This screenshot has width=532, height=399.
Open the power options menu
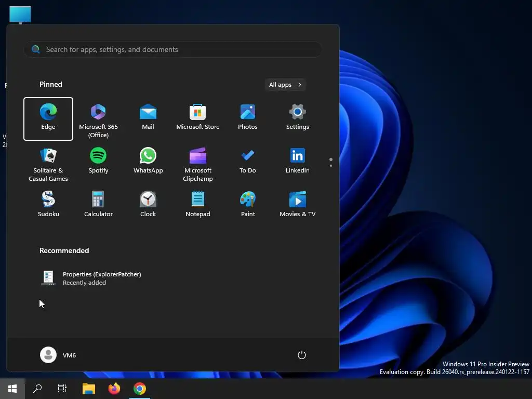(302, 355)
